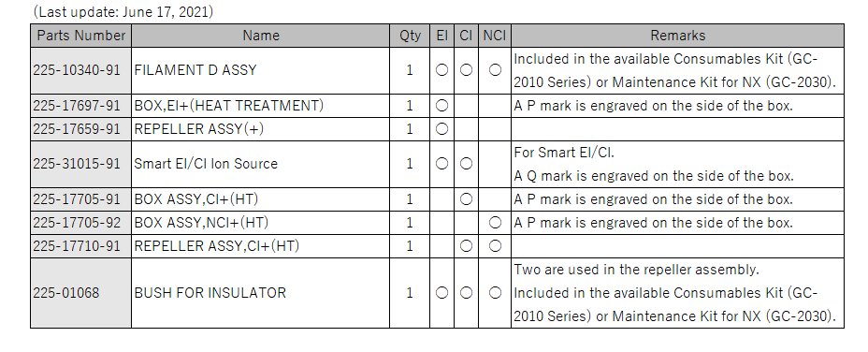The width and height of the screenshot is (868, 352).
Task: Click the NCI circle for REPELLER ASSY,CI+(HT)
Action: [x=495, y=246]
